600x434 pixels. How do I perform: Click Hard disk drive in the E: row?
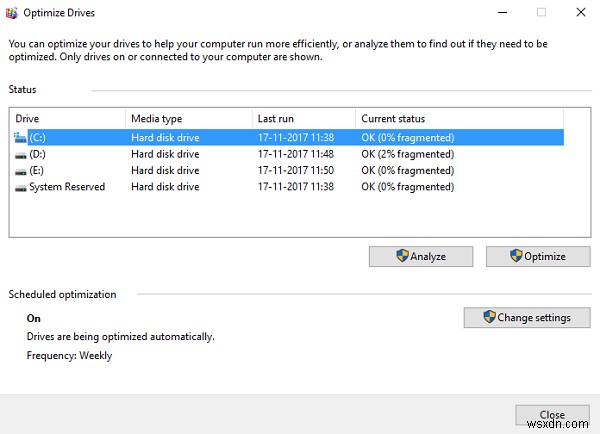tap(165, 171)
